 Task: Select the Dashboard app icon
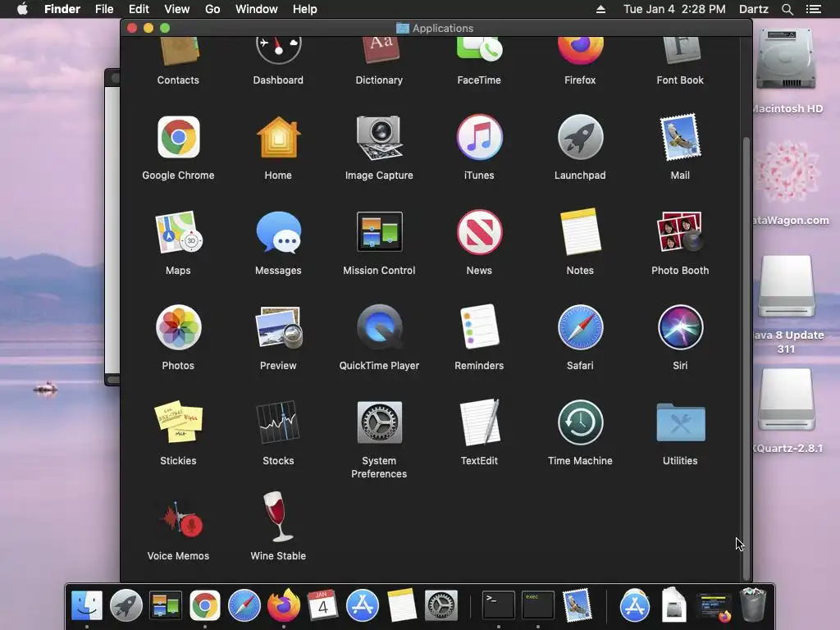point(278,51)
